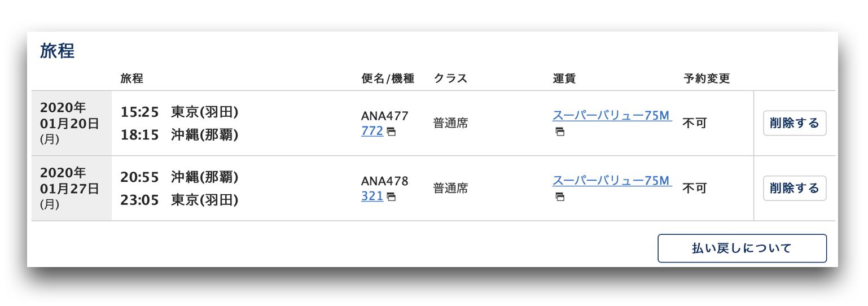Open aircraft type 321 link

tap(372, 196)
